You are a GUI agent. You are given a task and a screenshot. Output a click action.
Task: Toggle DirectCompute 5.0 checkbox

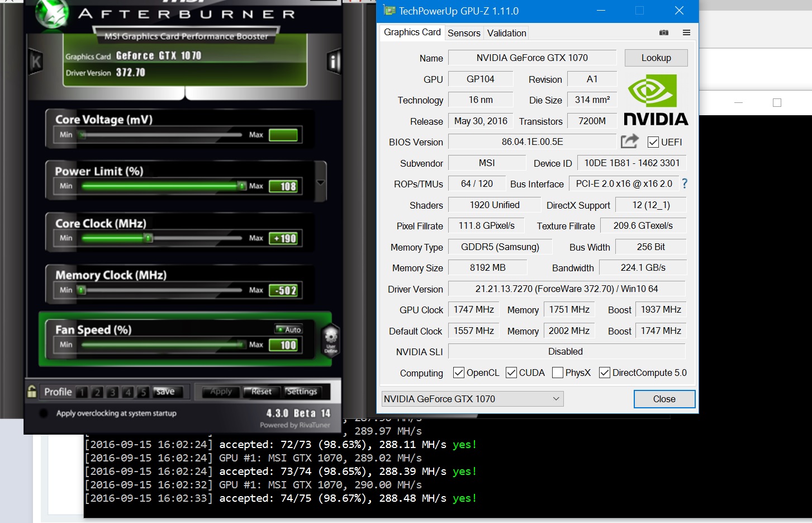(x=605, y=373)
